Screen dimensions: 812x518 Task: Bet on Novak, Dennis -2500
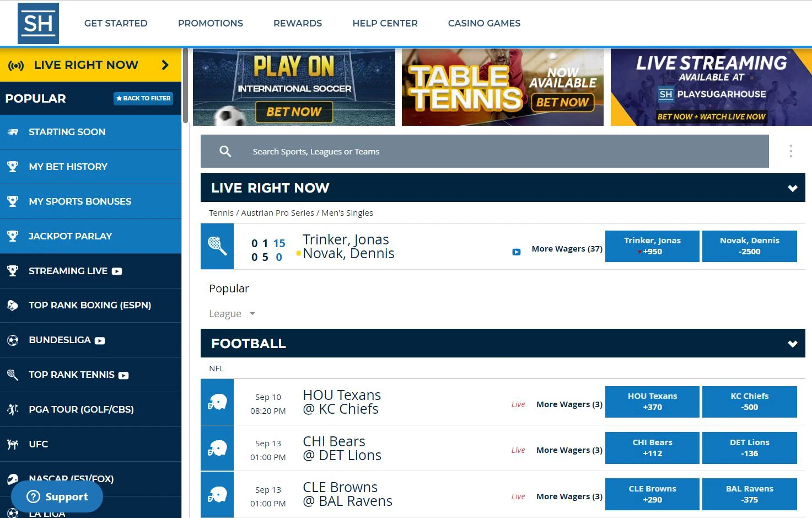pyautogui.click(x=750, y=246)
